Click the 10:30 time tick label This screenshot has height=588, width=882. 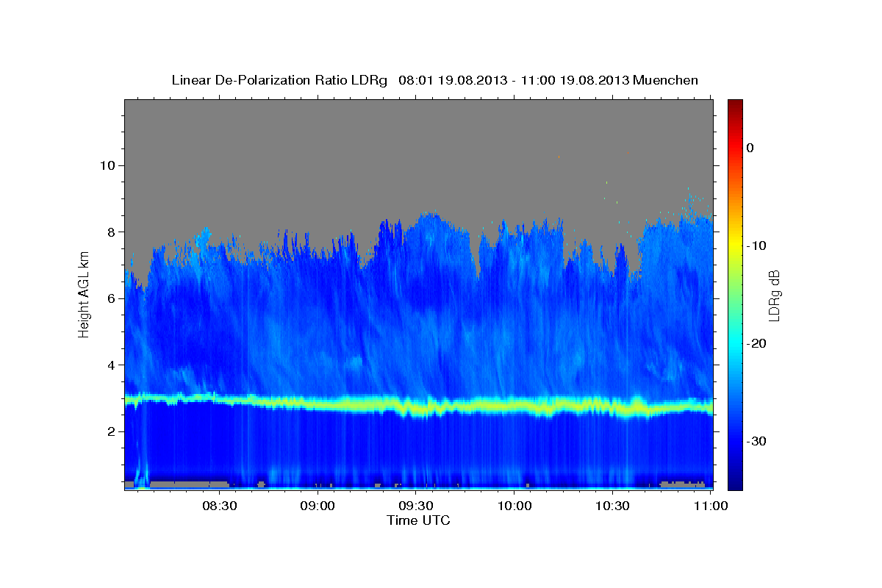click(612, 506)
